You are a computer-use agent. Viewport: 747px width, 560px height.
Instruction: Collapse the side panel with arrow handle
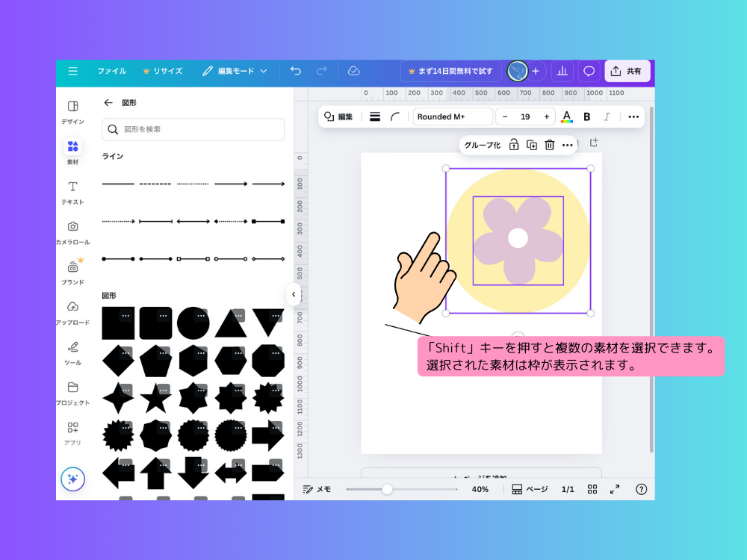294,294
